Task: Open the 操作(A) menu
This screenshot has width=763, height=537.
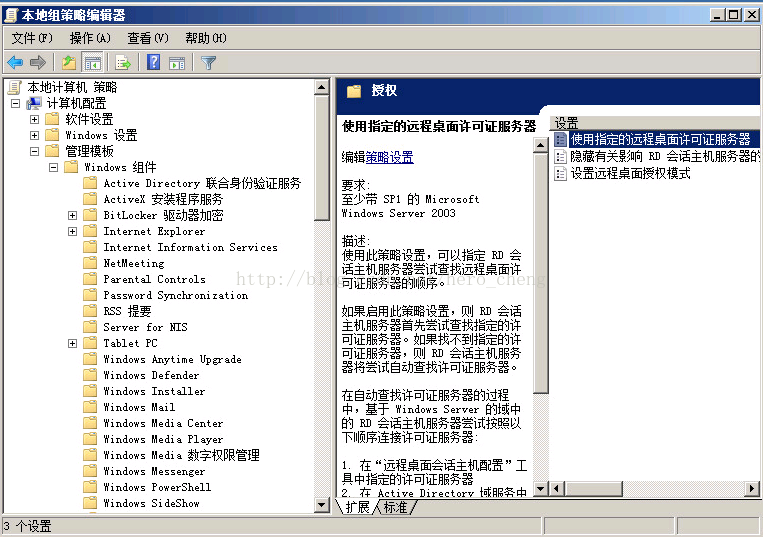Action: coord(90,38)
